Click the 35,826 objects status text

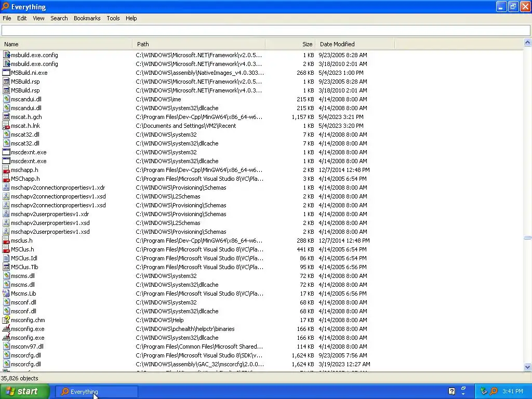(19, 378)
